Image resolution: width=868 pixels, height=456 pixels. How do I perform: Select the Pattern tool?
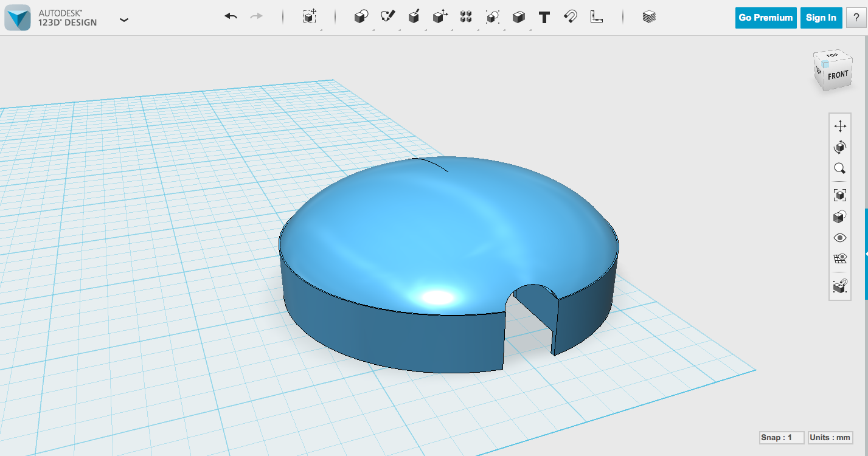point(466,17)
